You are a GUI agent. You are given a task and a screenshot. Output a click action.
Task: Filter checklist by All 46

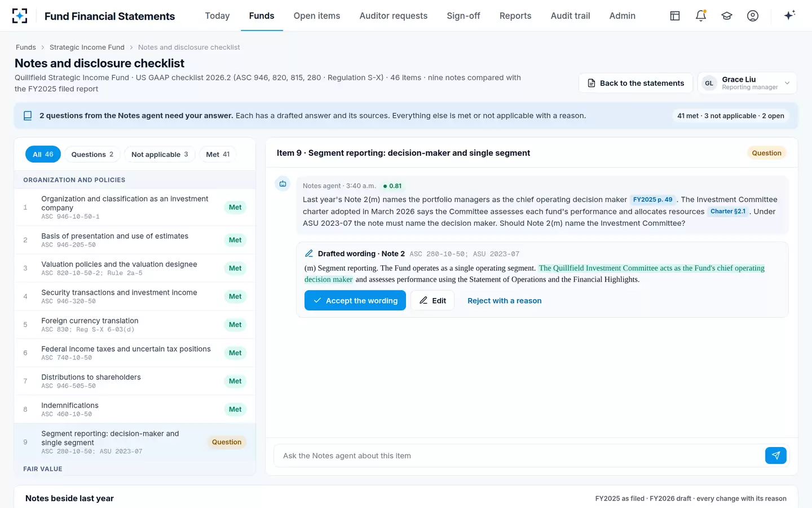click(x=43, y=154)
